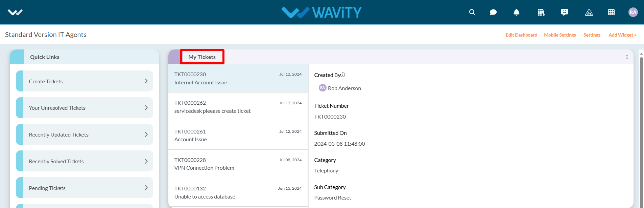Click Jun 13, 2024 date on TKT0000132
Viewport: 644px width, 208px height.
coord(290,188)
